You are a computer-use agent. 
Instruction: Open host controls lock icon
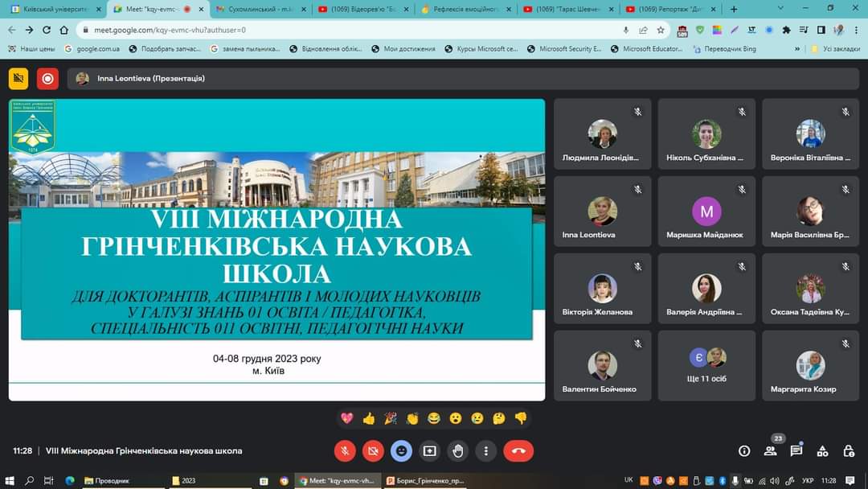pos(848,451)
